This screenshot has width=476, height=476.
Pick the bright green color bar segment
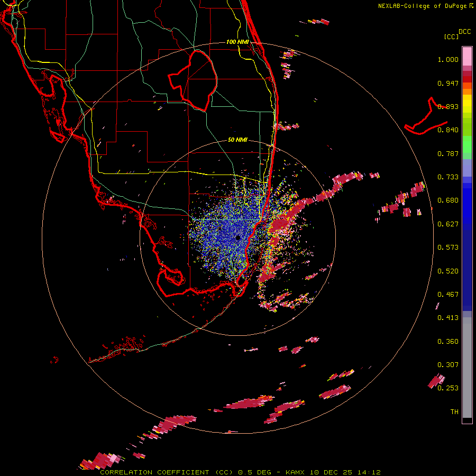467,144
